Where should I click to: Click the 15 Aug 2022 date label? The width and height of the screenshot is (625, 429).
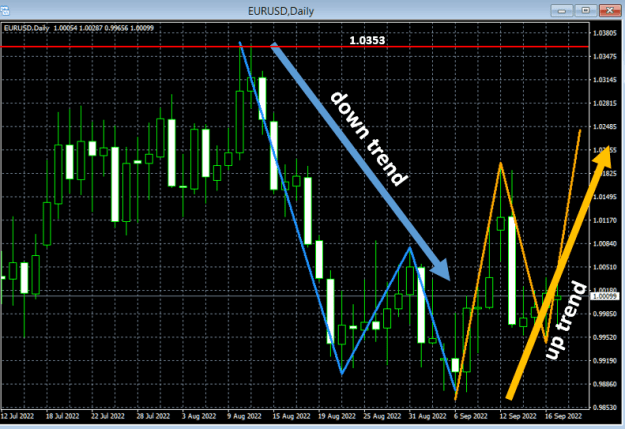coord(291,417)
